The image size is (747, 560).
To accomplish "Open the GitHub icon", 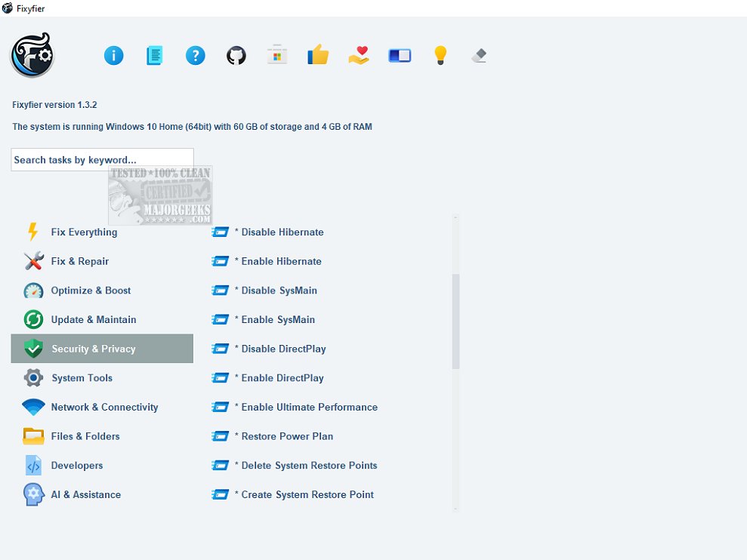I will coord(236,56).
